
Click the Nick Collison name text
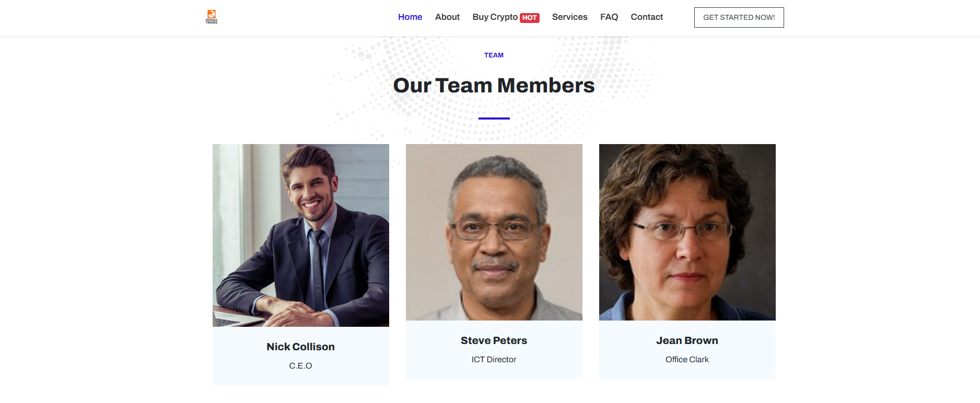coord(301,347)
